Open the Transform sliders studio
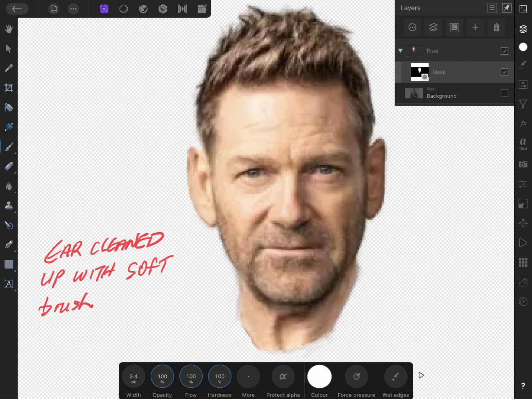532x399 pixels. point(523,184)
